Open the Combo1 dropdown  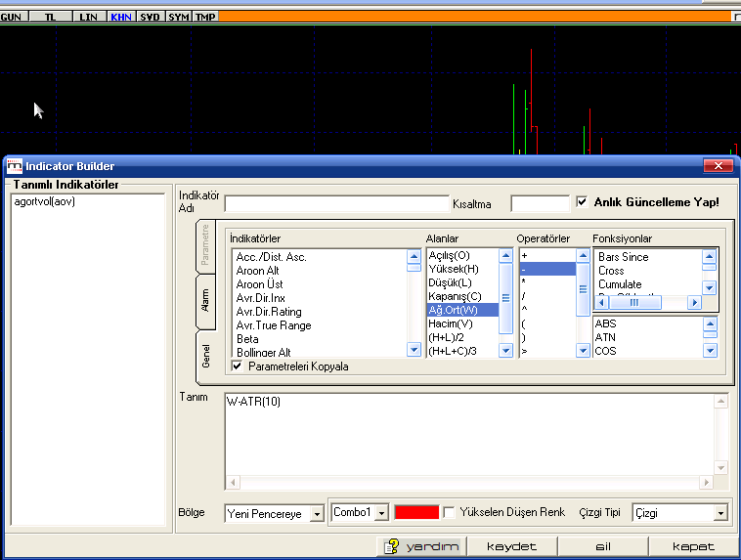381,512
